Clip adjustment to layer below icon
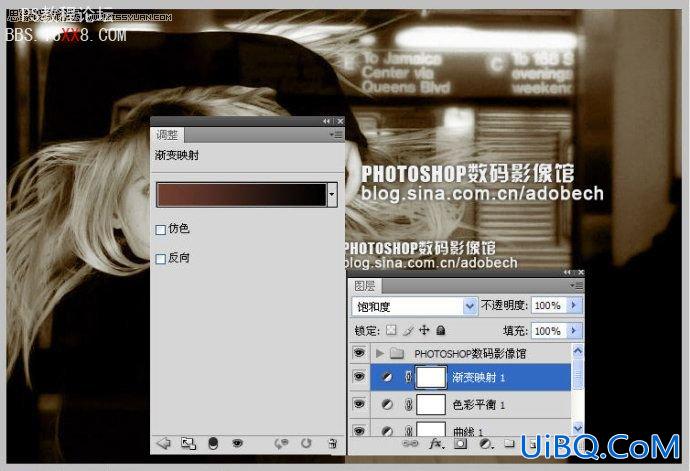This screenshot has width=690, height=471. 213,443
